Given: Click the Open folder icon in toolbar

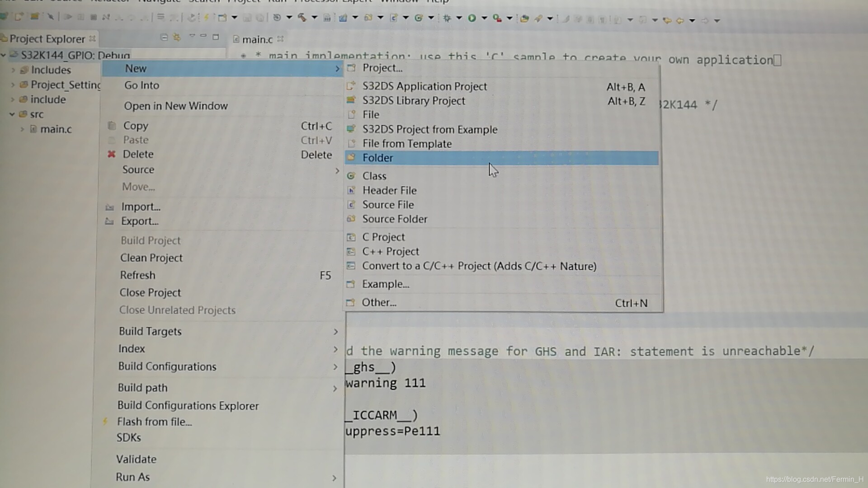Looking at the screenshot, I should pos(524,19).
